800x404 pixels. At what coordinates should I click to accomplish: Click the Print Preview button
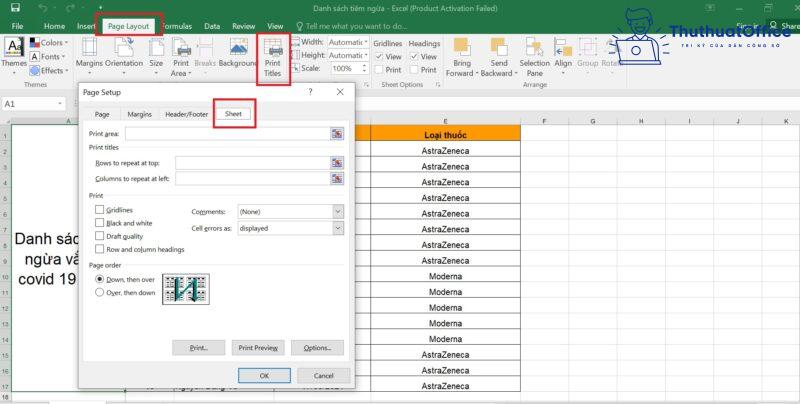click(x=258, y=347)
